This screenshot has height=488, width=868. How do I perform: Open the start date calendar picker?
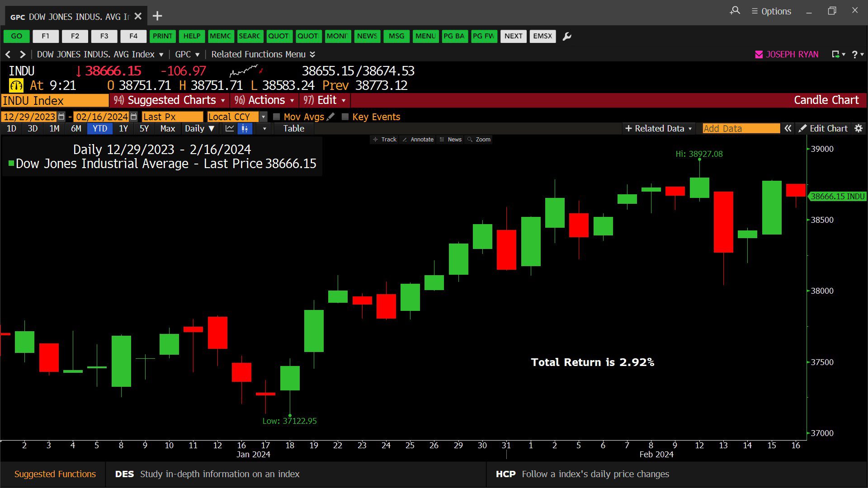(x=61, y=117)
